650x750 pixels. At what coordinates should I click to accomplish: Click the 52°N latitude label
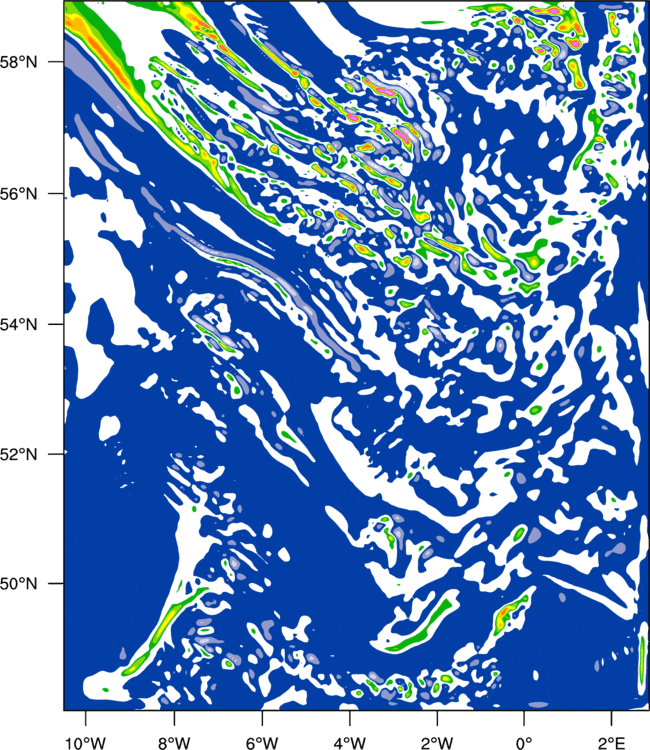click(18, 454)
